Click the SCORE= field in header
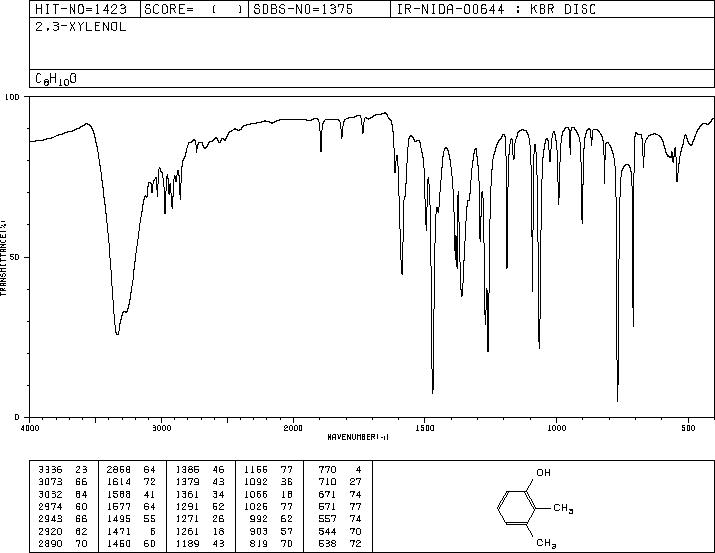Screen dimensions: 715x553 pos(195,10)
